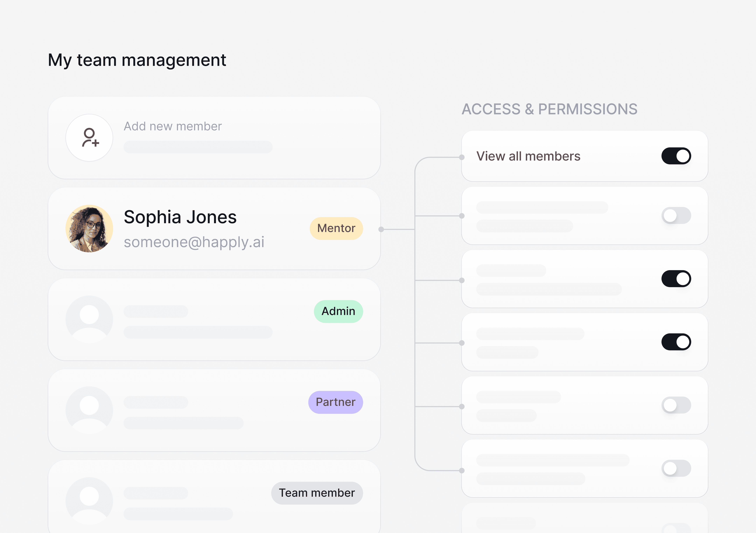Enable the fifth permission toggle
This screenshot has width=756, height=533.
click(676, 405)
